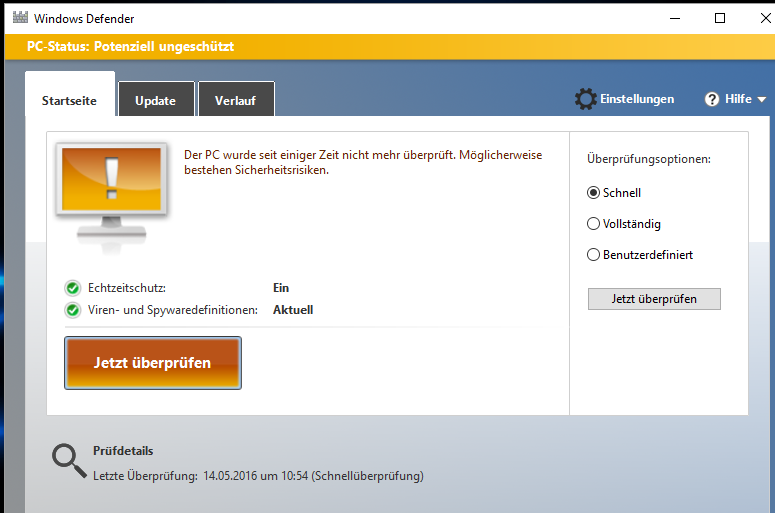This screenshot has width=775, height=513.
Task: Switch to the Startseite tab
Action: point(70,95)
